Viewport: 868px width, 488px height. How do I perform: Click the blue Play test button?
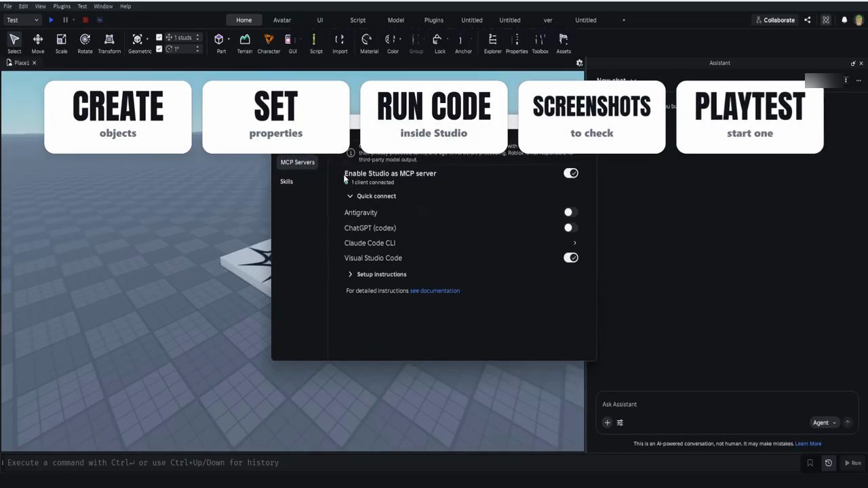51,20
